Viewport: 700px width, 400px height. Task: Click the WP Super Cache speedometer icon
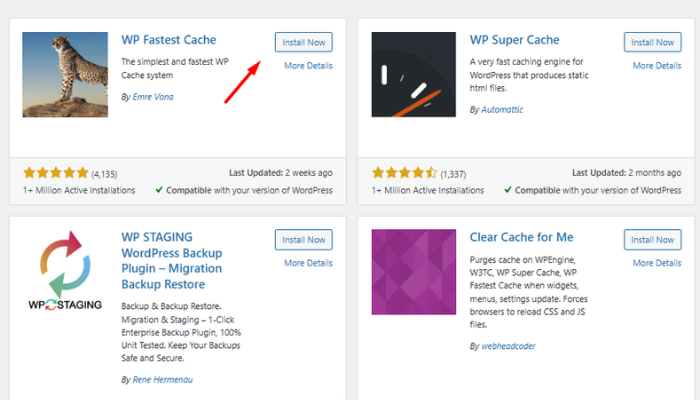(414, 74)
